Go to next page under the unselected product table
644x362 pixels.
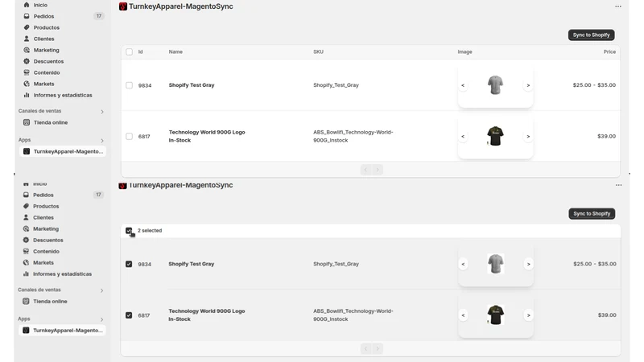tap(378, 170)
